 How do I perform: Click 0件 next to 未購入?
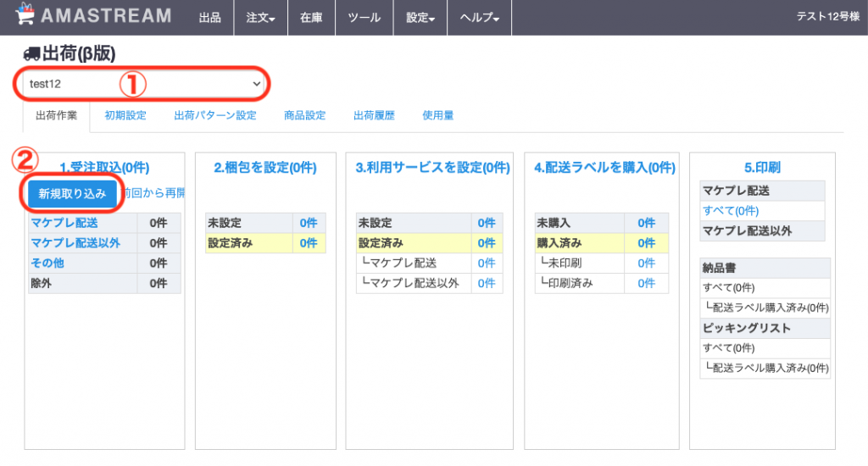[x=646, y=223]
